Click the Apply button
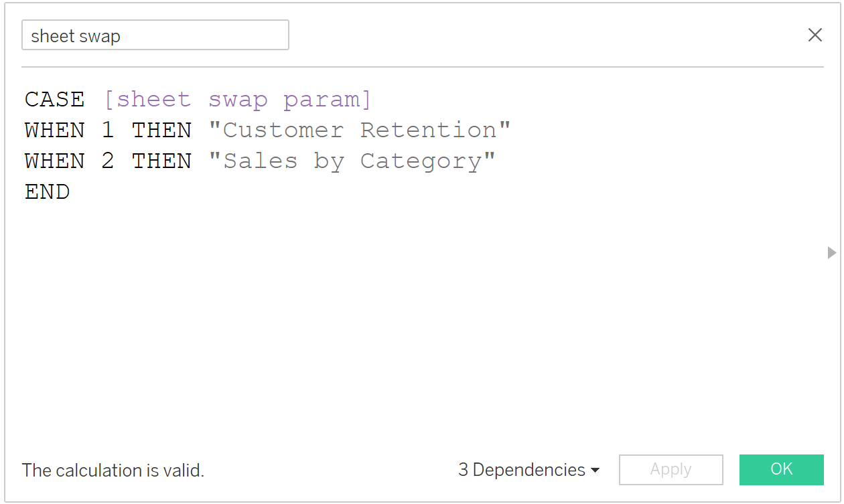Screen dimensions: 844x504 (x=671, y=469)
